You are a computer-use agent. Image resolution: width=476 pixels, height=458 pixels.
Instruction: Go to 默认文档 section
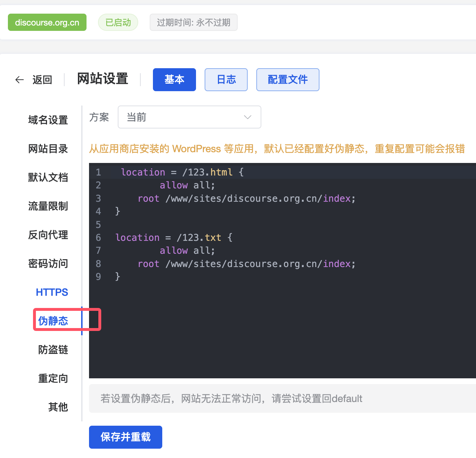(48, 177)
